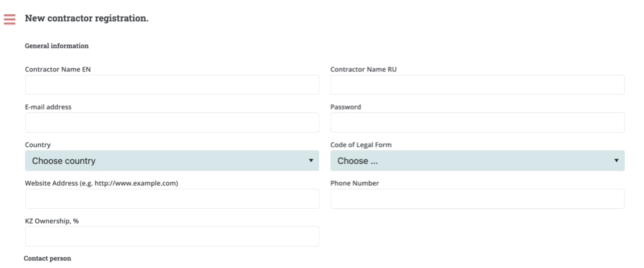Click the Website Address input box
This screenshot has width=644, height=268.
[172, 198]
